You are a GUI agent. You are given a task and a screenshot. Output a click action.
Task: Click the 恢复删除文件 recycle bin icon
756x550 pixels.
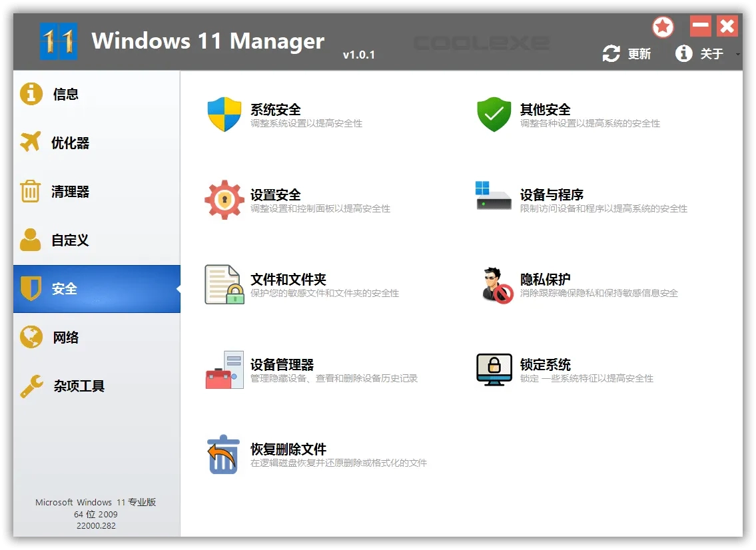pos(223,455)
